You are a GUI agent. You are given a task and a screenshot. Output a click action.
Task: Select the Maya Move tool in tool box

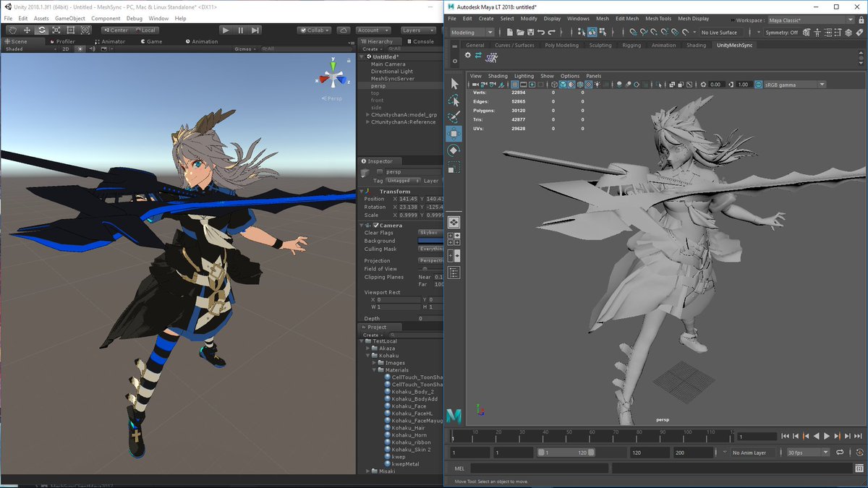pyautogui.click(x=454, y=134)
